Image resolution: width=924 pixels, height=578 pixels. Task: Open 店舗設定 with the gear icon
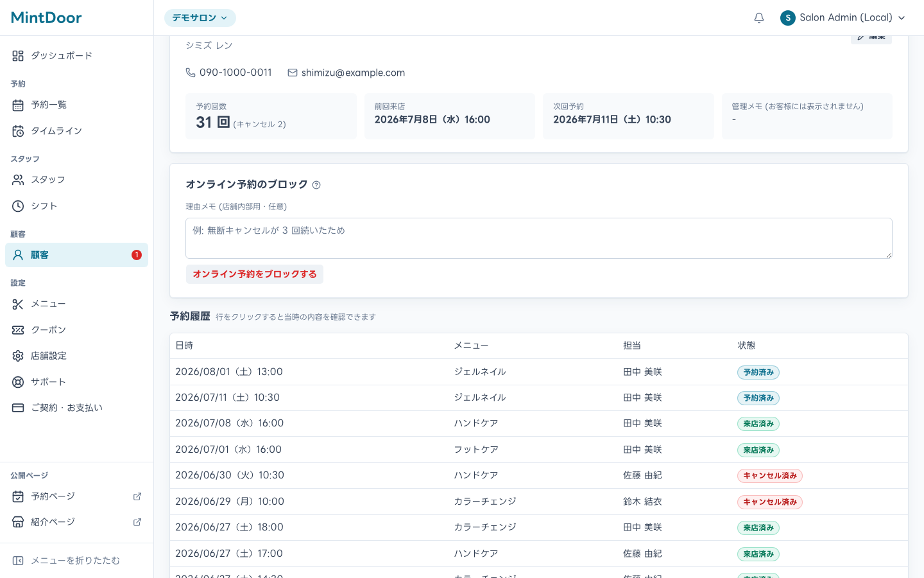pos(76,356)
